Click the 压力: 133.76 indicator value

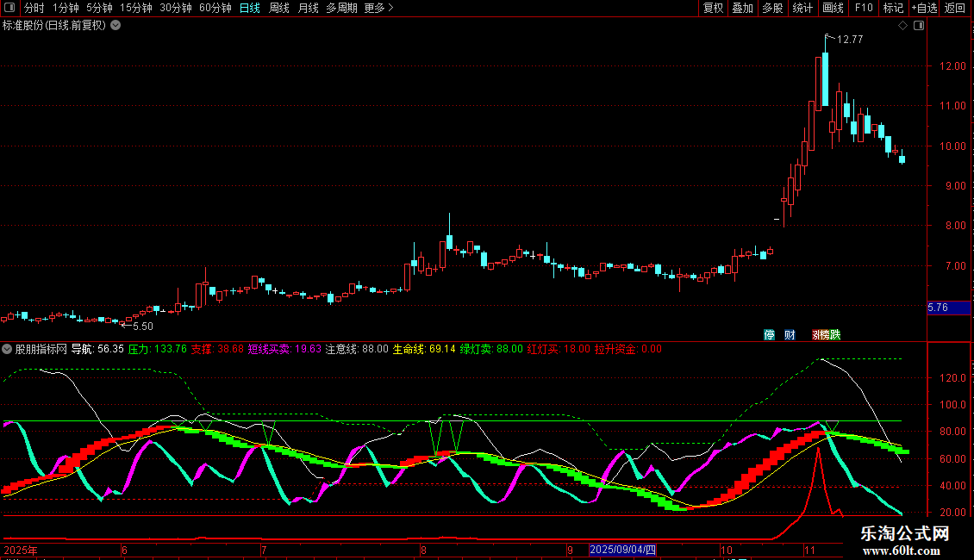pyautogui.click(x=157, y=349)
